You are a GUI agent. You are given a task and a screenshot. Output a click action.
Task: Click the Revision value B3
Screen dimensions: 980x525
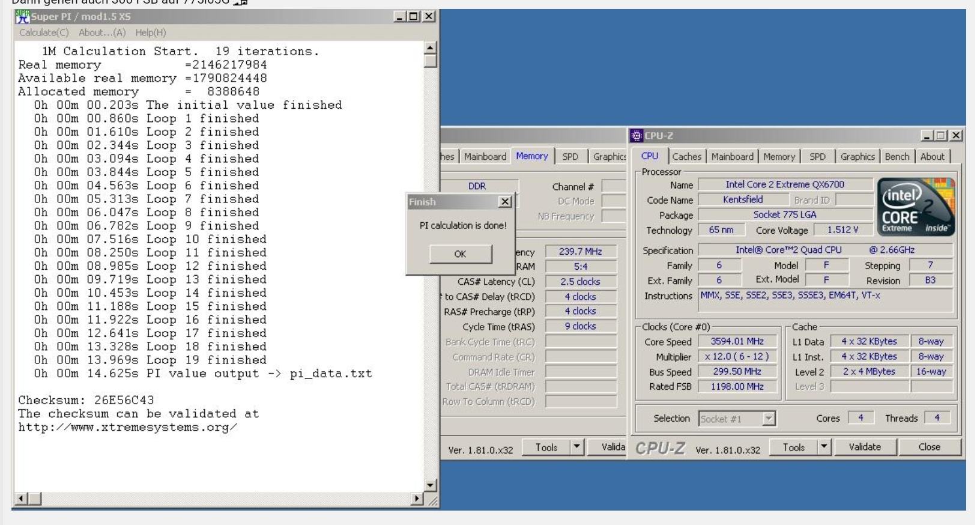coord(930,280)
